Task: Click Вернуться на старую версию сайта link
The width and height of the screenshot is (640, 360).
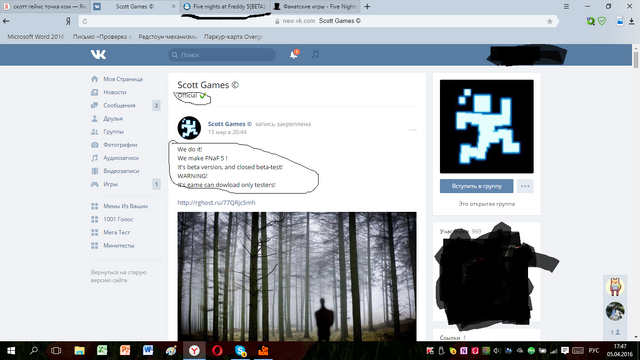Action: click(x=119, y=276)
